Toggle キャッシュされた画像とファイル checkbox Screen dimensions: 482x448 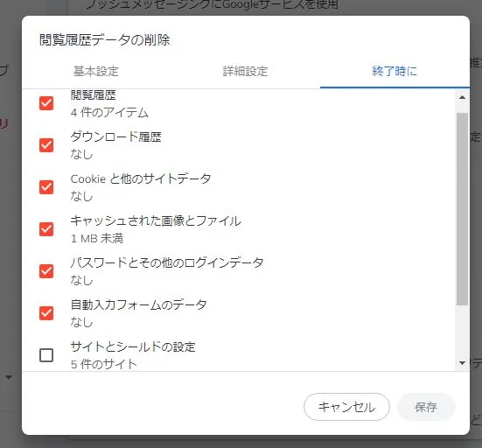click(x=46, y=229)
